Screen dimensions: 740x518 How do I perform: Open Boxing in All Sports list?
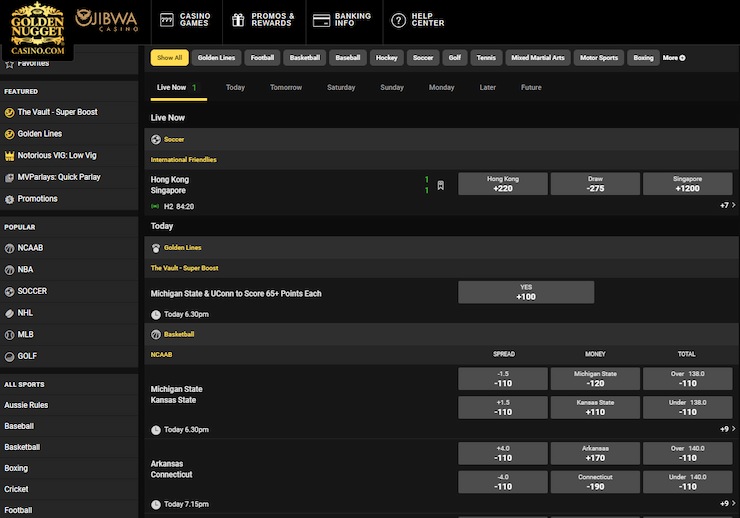(16, 468)
